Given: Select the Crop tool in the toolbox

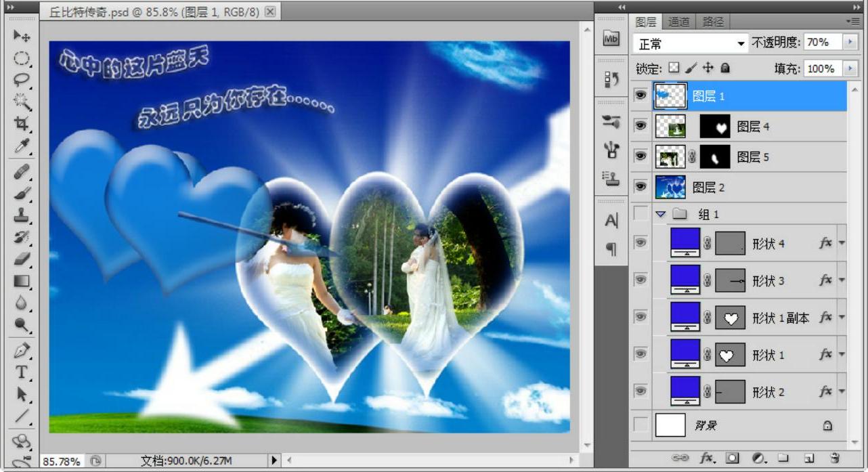Looking at the screenshot, I should 22,123.
